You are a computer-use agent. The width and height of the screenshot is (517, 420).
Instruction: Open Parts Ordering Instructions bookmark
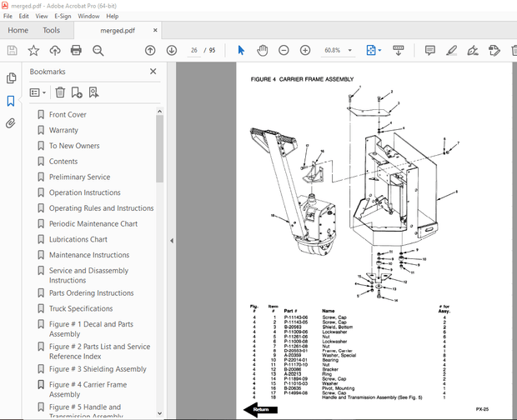tap(92, 293)
